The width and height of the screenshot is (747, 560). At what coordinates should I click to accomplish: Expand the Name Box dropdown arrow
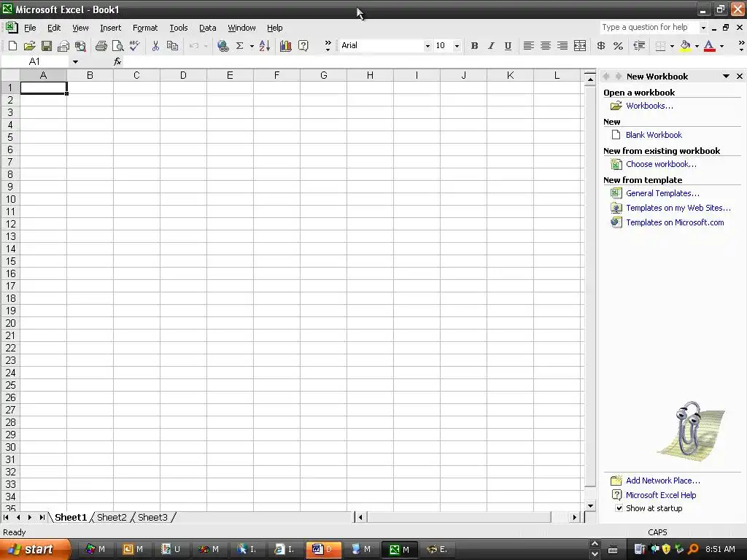[x=75, y=62]
